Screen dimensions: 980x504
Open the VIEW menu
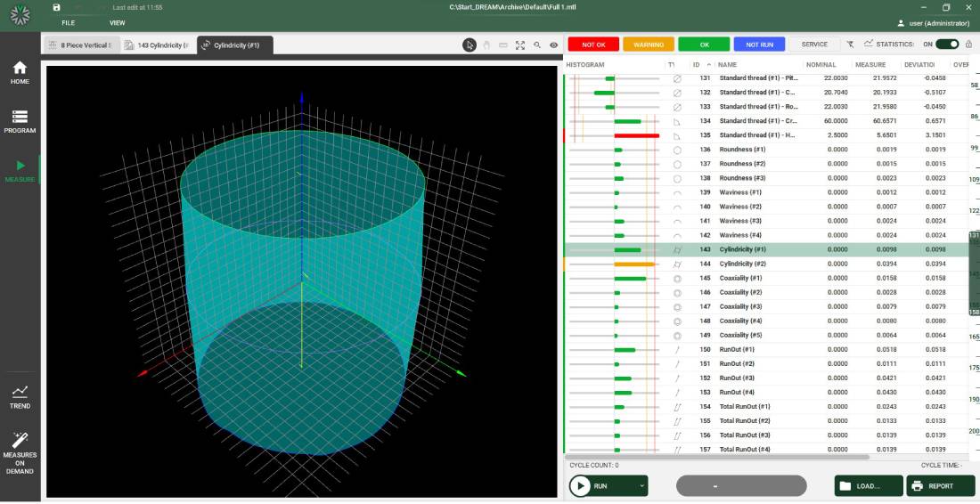coord(118,23)
